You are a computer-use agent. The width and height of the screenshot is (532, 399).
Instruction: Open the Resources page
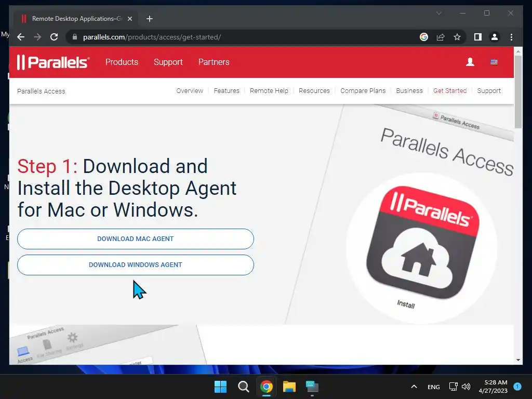pyautogui.click(x=314, y=90)
